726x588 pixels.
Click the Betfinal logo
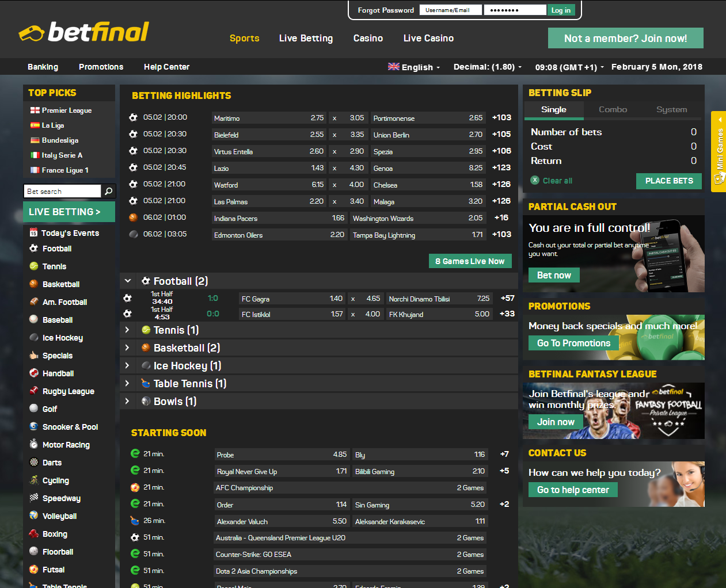pyautogui.click(x=84, y=32)
